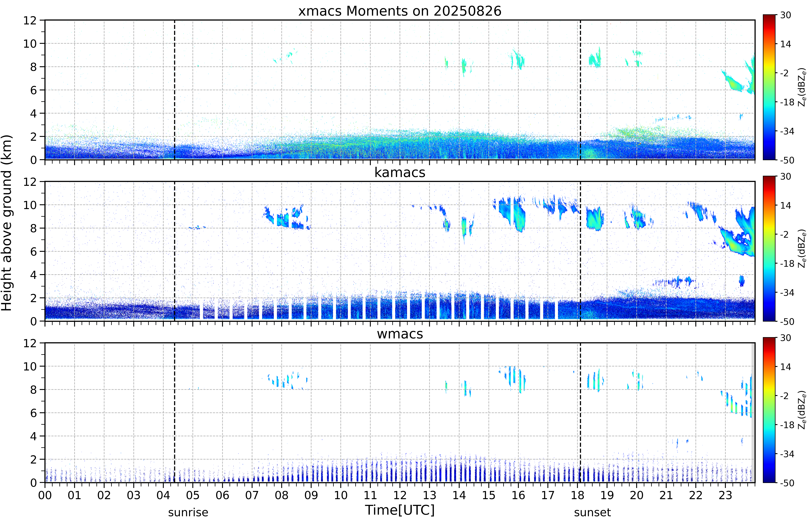Click the Time[UTC] axis label
The height and width of the screenshot is (524, 812).
click(x=400, y=510)
